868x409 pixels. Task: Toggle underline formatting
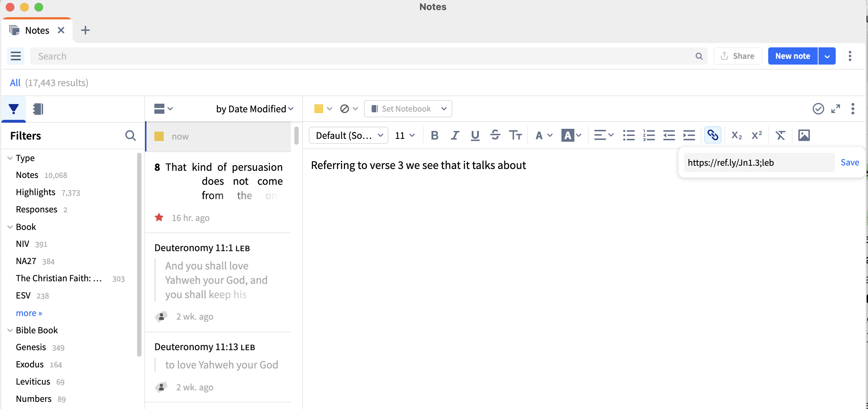coord(475,135)
